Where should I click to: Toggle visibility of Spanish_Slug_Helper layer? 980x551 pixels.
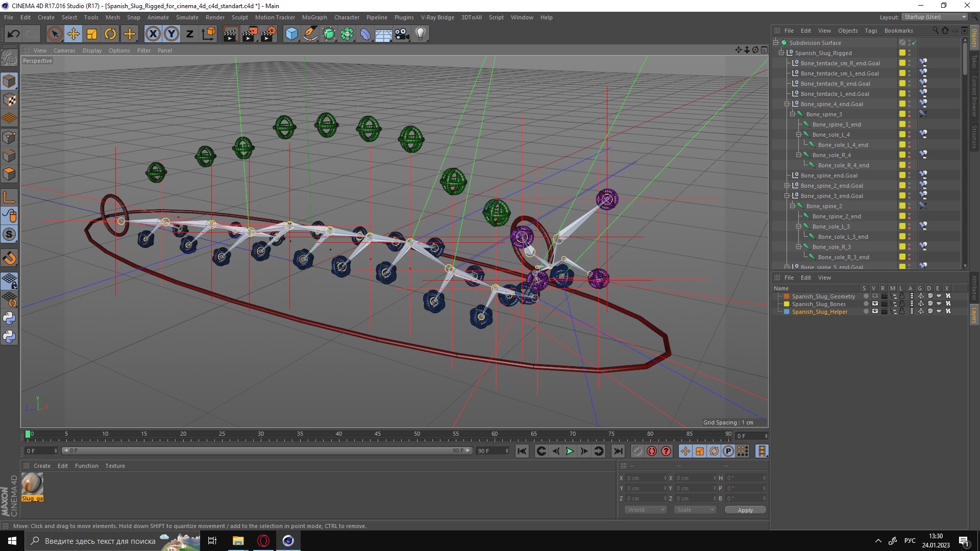coord(875,312)
